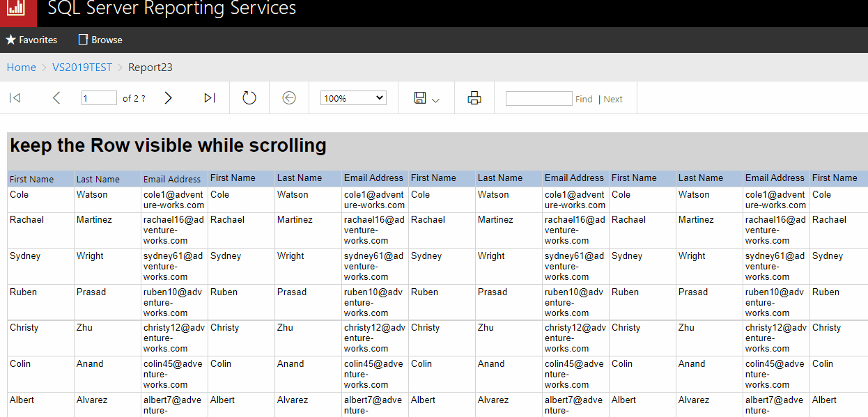Go back to parent report
The image size is (868, 417).
click(289, 98)
